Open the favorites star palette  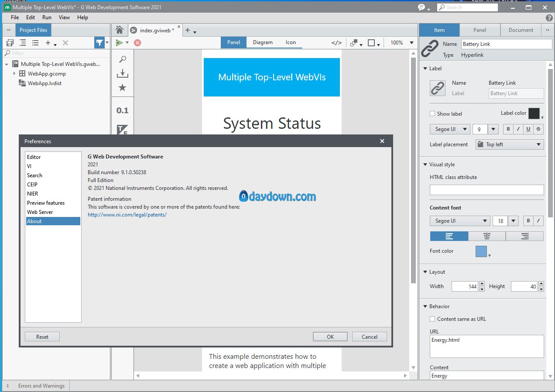(x=123, y=88)
